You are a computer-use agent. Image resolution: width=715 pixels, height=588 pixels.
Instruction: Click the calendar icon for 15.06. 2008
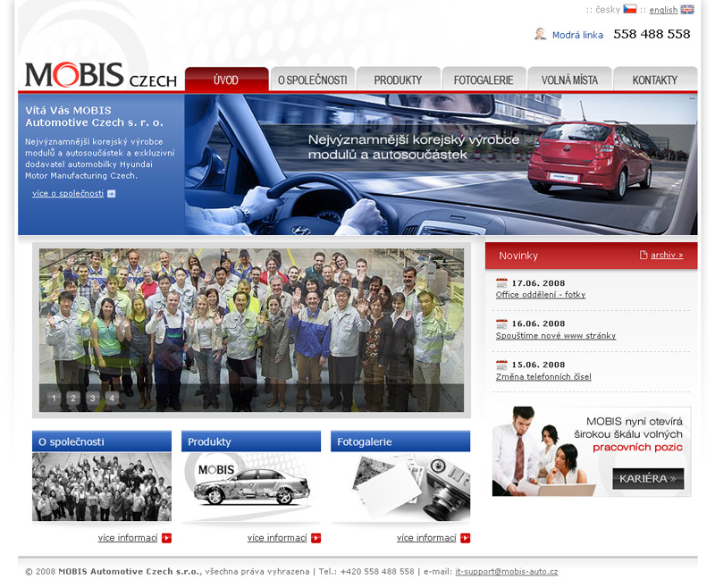501,365
